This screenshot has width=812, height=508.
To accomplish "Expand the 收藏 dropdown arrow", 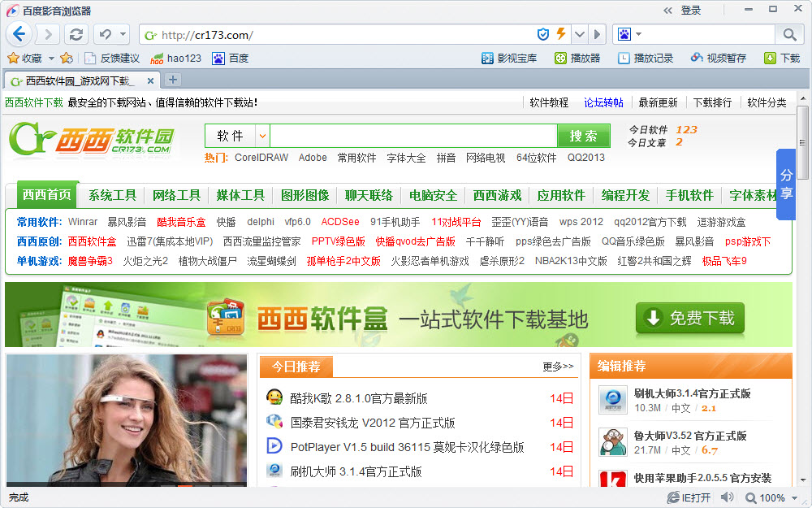I will (51, 58).
